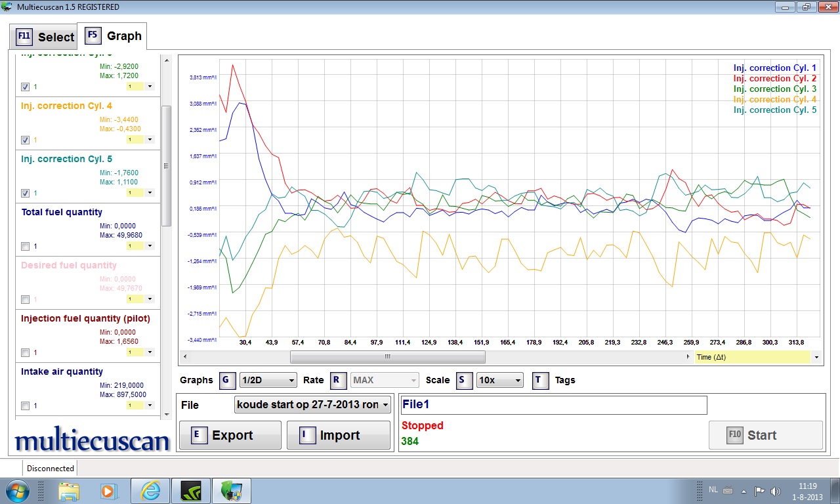Click the Multiecuscan title bar app icon
The image size is (840, 504).
coord(8,7)
